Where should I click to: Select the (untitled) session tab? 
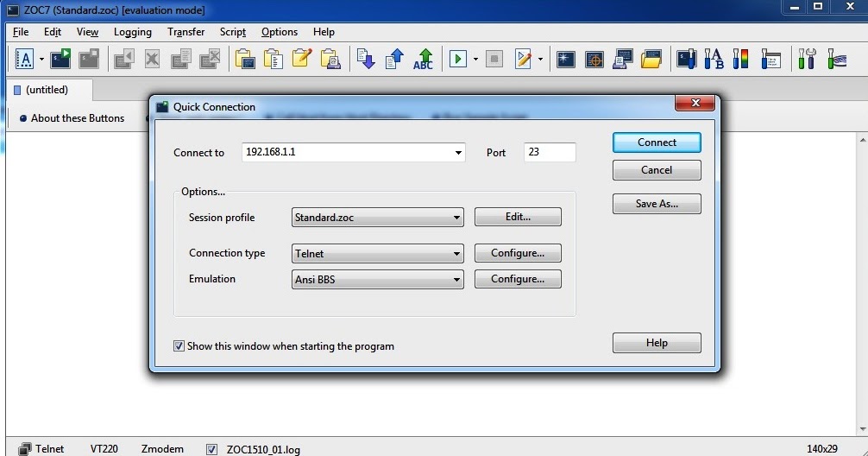click(x=48, y=90)
